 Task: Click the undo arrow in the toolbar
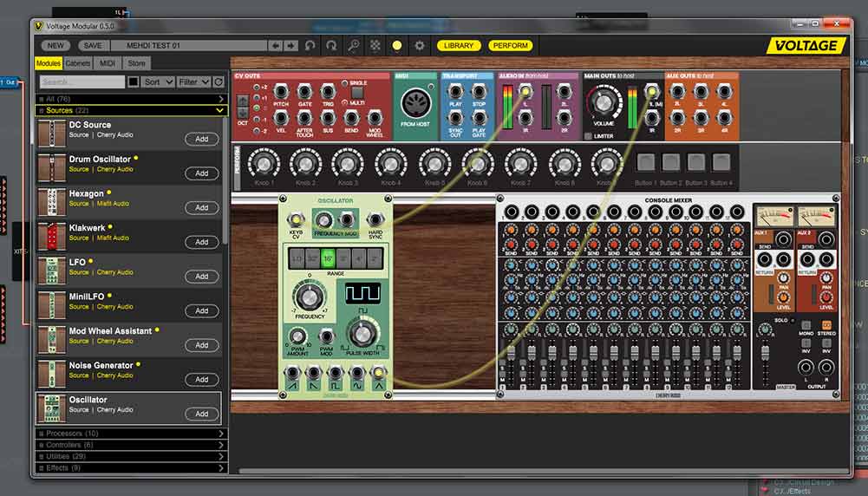click(x=310, y=45)
